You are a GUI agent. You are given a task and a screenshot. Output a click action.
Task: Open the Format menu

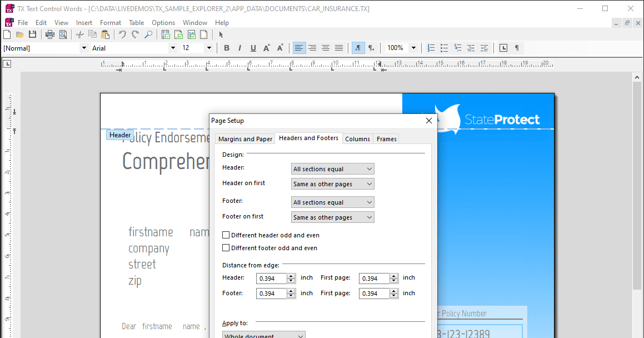110,22
